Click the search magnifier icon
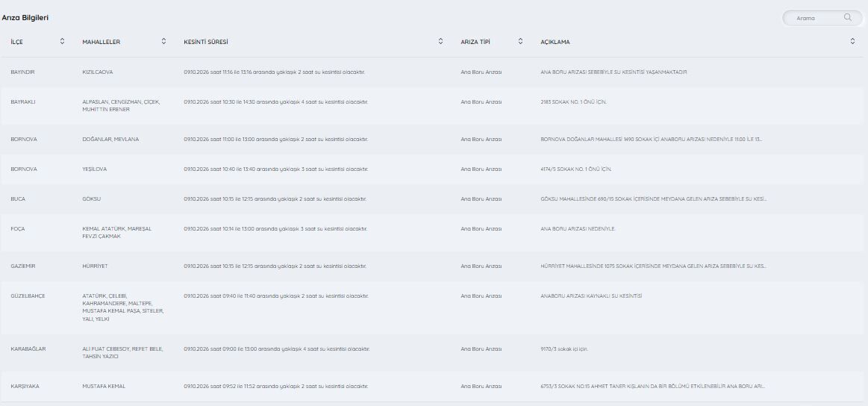This screenshot has width=868, height=406. coord(848,18)
